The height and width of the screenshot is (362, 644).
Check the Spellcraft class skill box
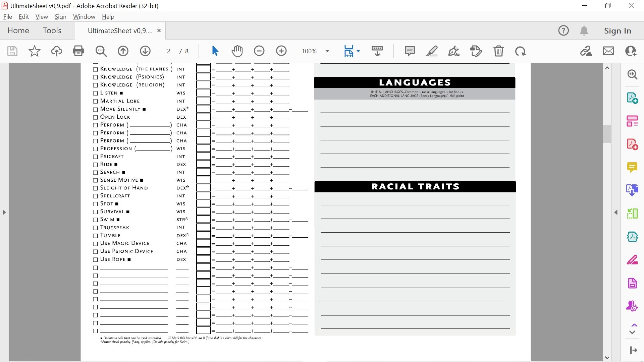pyautogui.click(x=96, y=196)
